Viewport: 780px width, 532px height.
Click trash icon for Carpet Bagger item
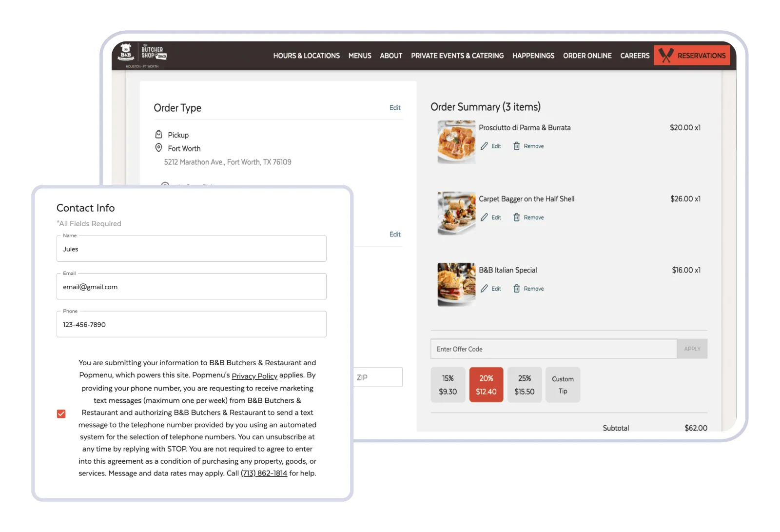pos(516,217)
